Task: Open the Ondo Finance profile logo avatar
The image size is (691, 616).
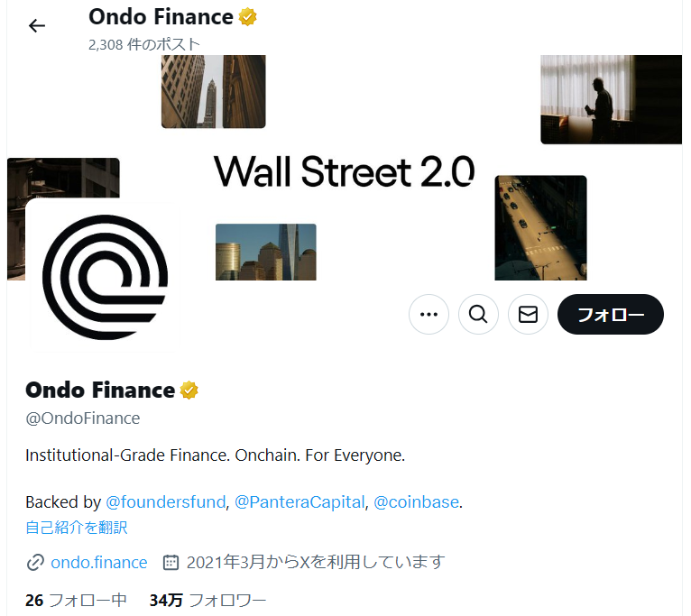Action: click(x=105, y=277)
